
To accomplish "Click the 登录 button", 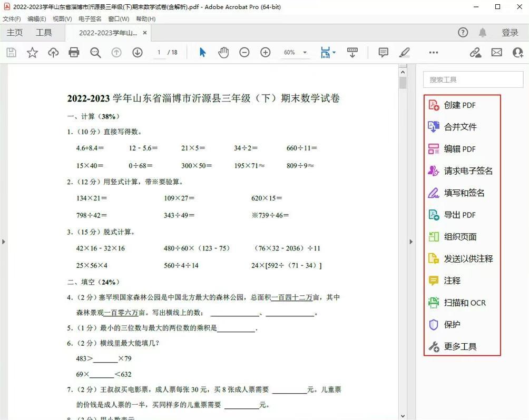I will click(x=510, y=32).
